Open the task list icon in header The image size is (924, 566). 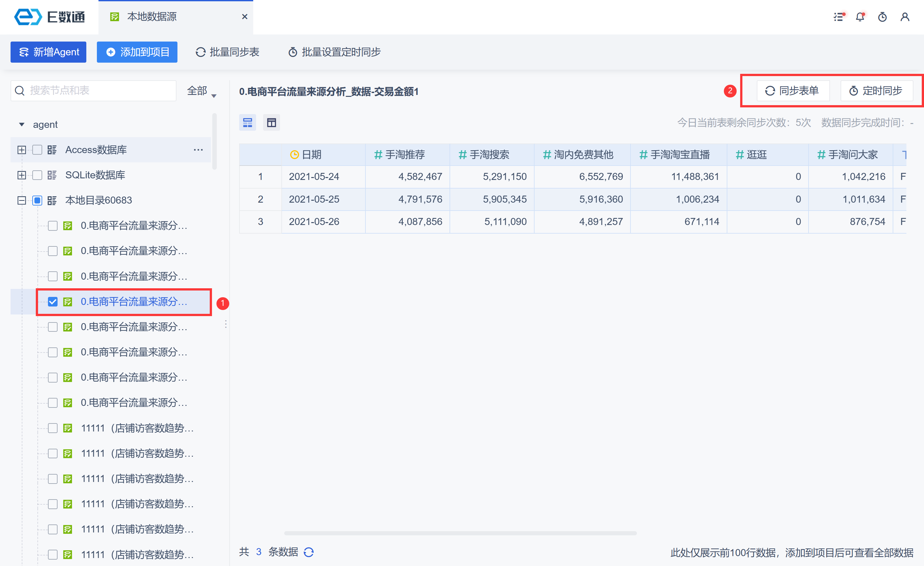click(x=839, y=17)
